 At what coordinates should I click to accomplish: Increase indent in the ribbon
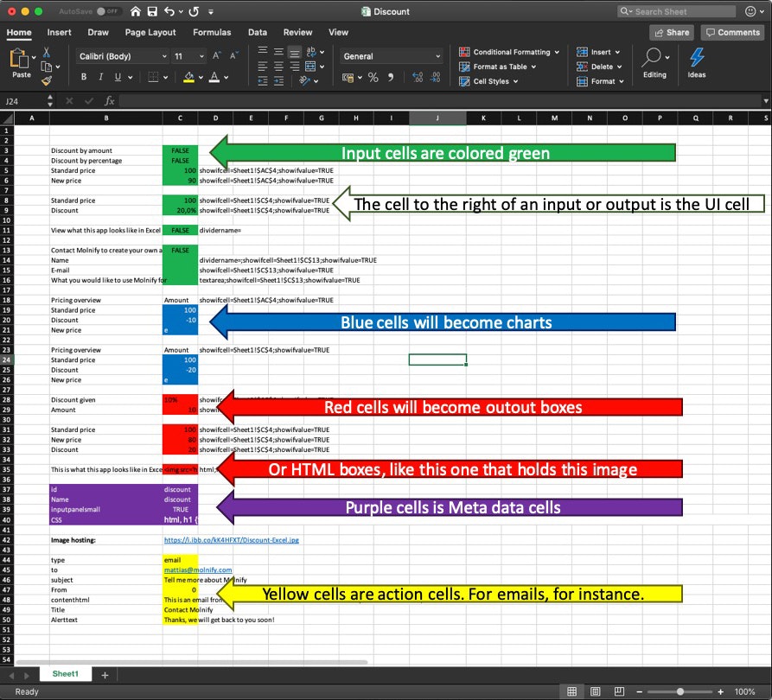(x=278, y=80)
